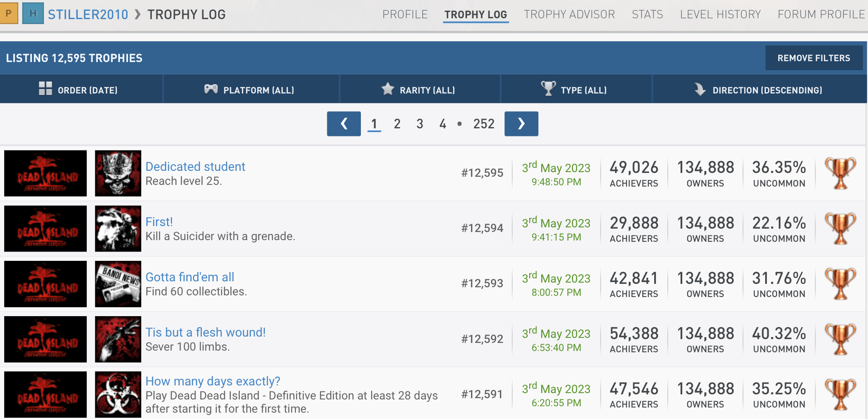Switch to the Trophy Advisor tab

[569, 14]
